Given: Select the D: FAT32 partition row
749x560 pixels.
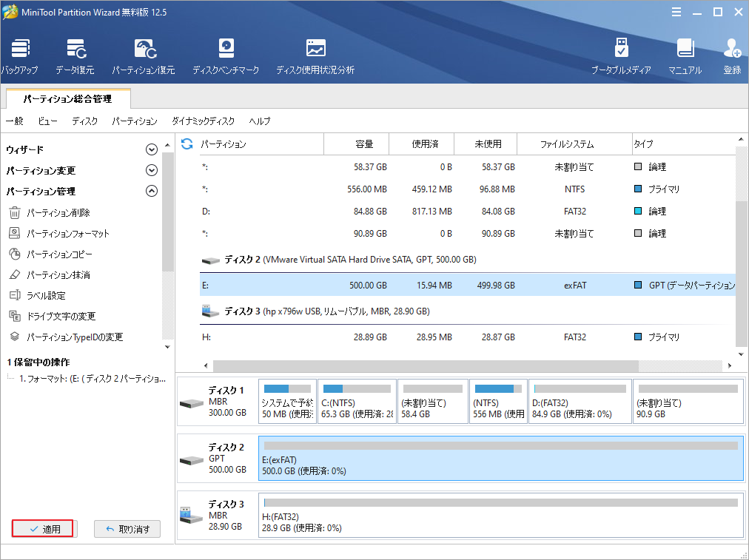Looking at the screenshot, I should tap(468, 212).
